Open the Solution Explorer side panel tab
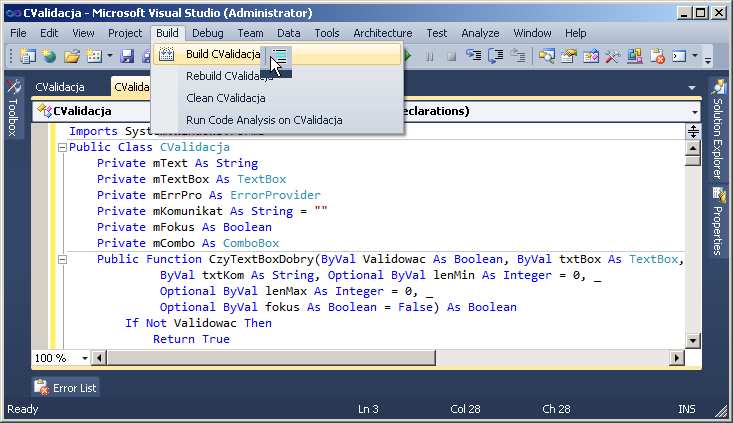 (x=719, y=130)
